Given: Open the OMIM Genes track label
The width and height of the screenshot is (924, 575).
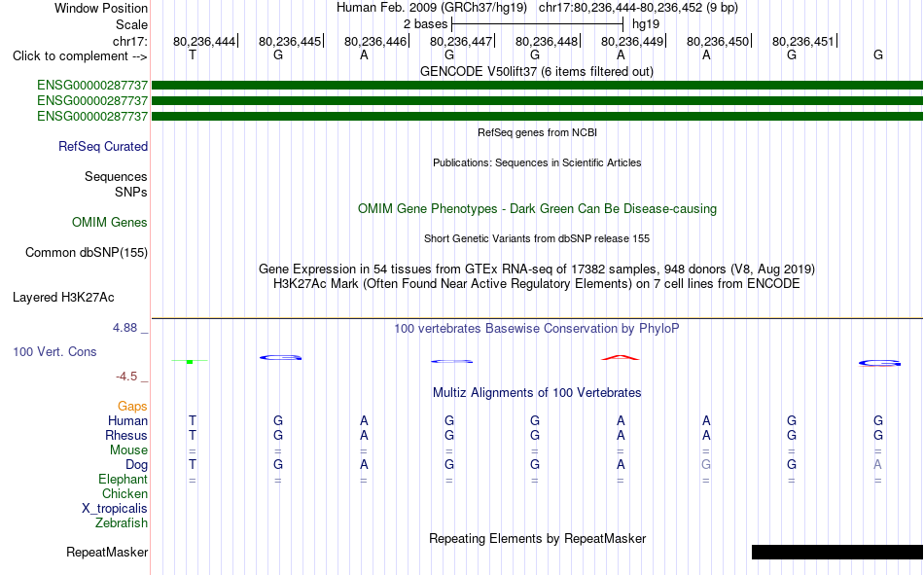Looking at the screenshot, I should (x=110, y=223).
